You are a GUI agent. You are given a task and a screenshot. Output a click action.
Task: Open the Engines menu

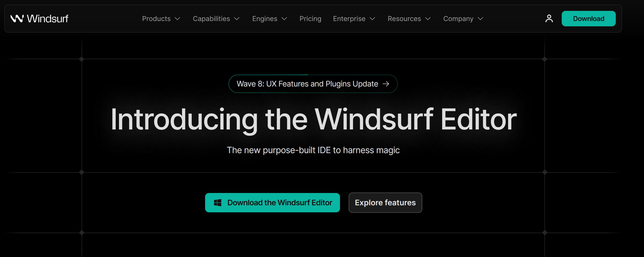coord(270,19)
